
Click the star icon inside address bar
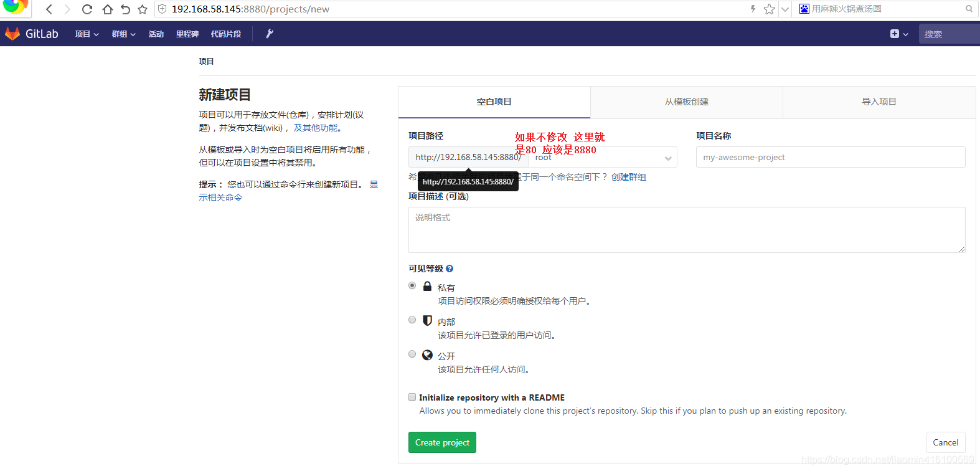tap(769, 9)
